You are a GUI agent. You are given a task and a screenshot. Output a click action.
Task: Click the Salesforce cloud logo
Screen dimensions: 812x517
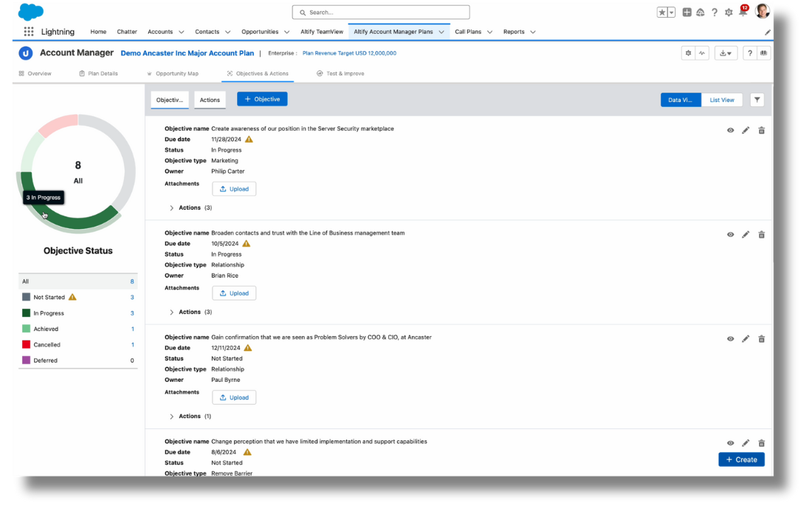tap(30, 11)
